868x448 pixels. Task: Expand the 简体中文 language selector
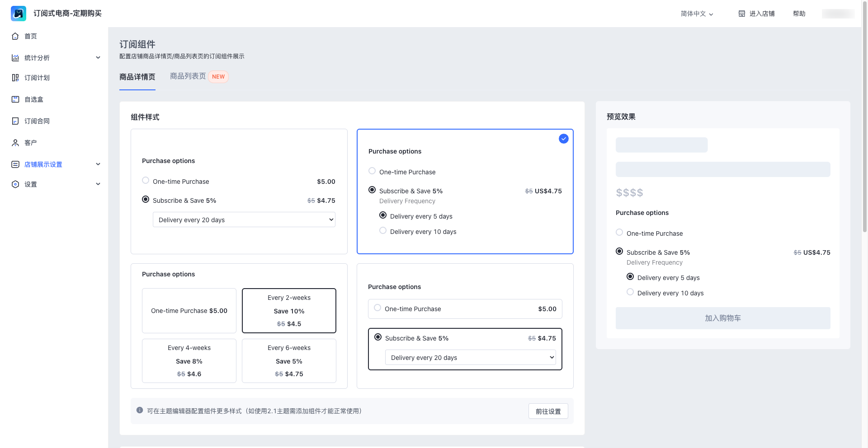pyautogui.click(x=697, y=14)
